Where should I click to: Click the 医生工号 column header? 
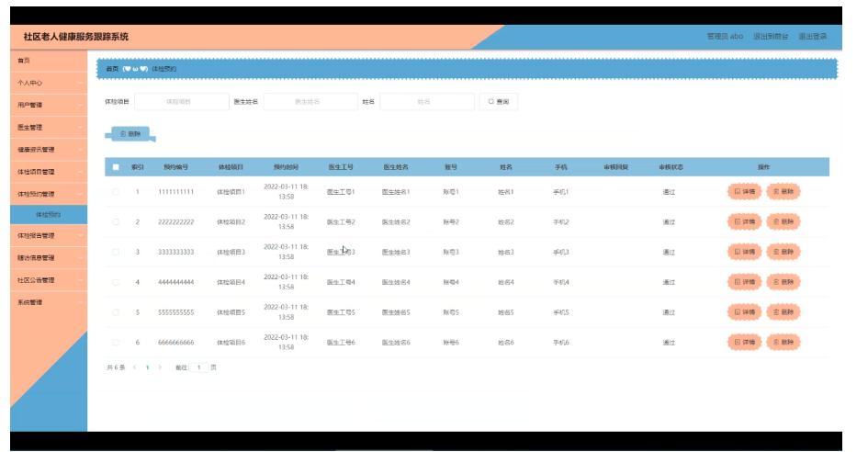[341, 166]
